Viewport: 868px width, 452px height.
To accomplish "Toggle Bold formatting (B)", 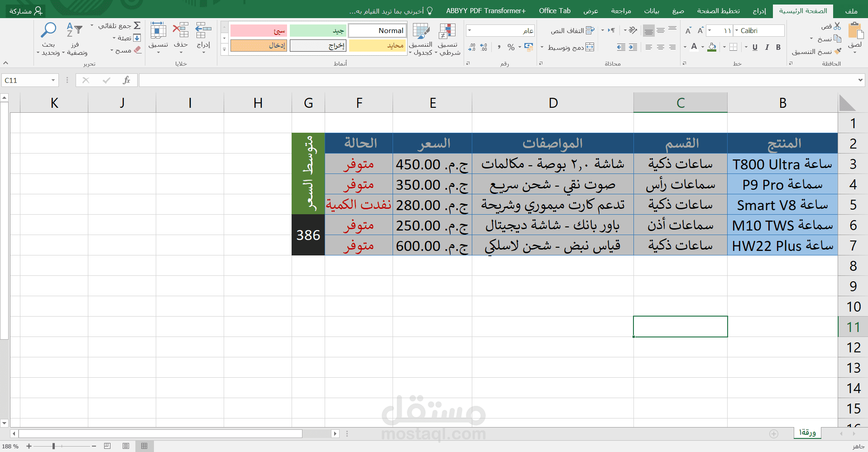I will (x=778, y=47).
